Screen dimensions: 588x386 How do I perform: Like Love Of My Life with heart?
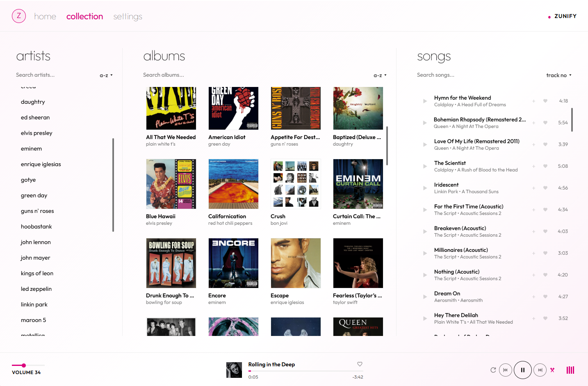545,144
